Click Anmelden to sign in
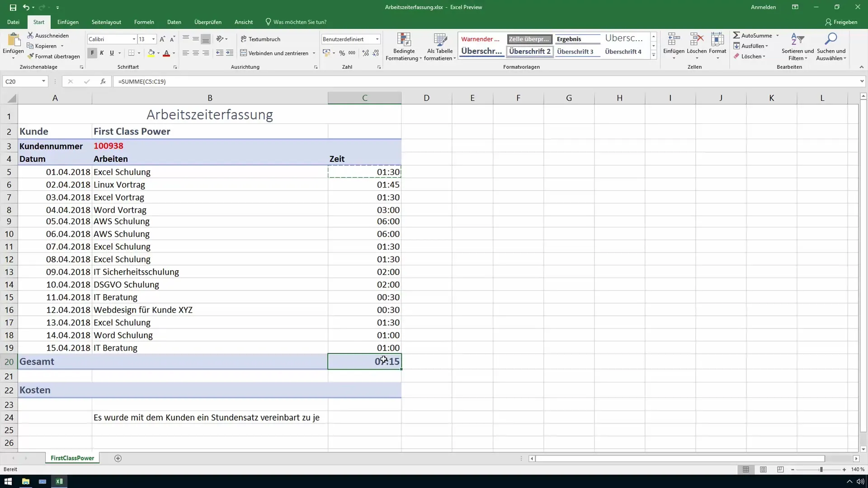 click(x=763, y=7)
